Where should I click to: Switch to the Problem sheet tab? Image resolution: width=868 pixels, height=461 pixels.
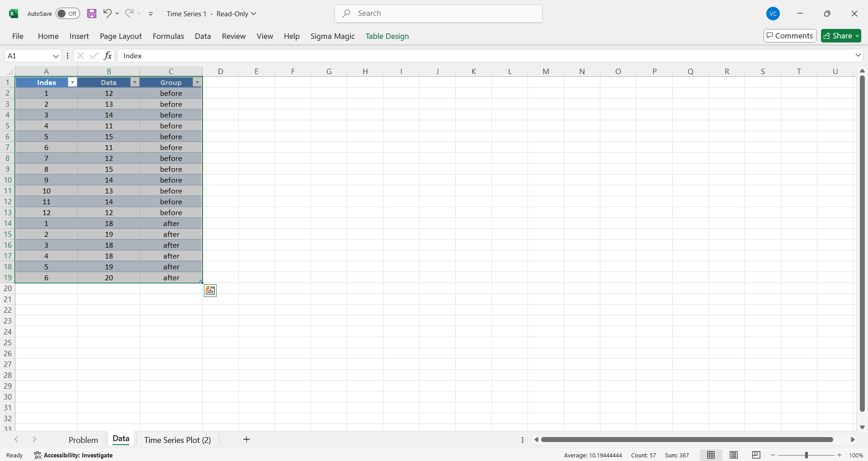pos(83,440)
